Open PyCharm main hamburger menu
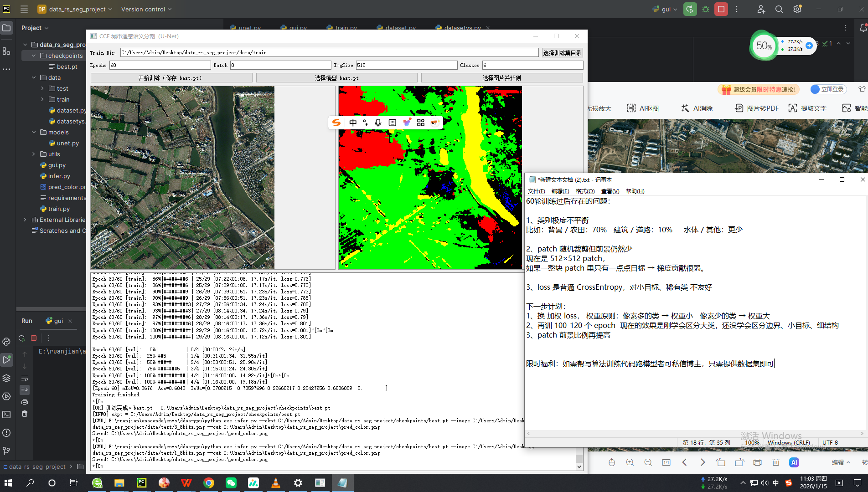Screen dimensions: 868x492 pos(24,9)
